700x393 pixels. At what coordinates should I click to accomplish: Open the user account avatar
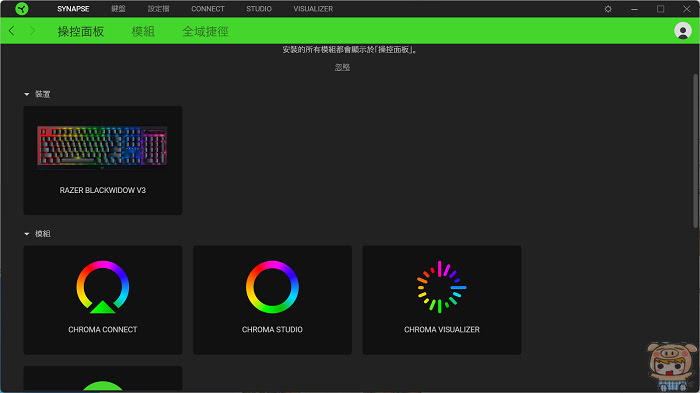point(683,31)
